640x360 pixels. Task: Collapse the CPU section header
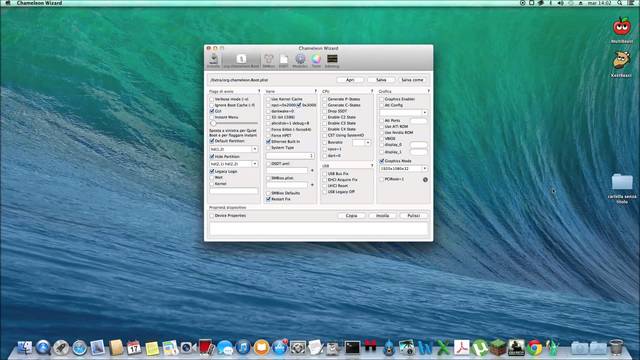[372, 91]
